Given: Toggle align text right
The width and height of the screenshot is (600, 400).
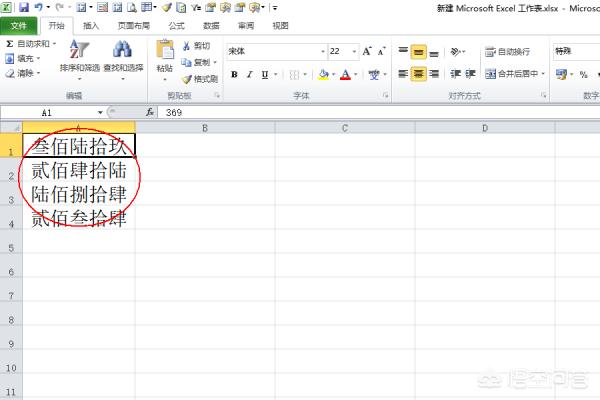Looking at the screenshot, I should coord(434,73).
